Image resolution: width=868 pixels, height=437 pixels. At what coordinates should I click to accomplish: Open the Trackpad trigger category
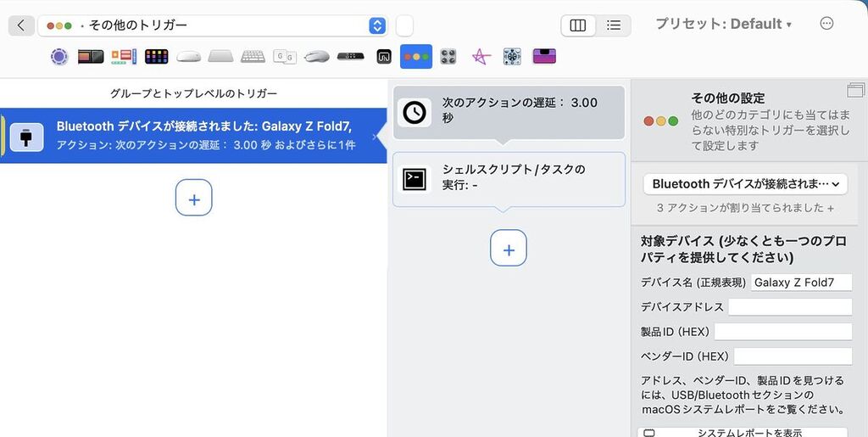[x=220, y=57]
